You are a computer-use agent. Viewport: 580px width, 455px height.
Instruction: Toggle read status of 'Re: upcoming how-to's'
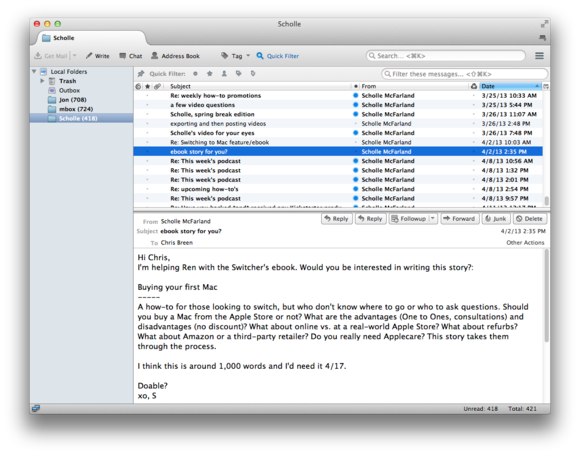tap(355, 189)
